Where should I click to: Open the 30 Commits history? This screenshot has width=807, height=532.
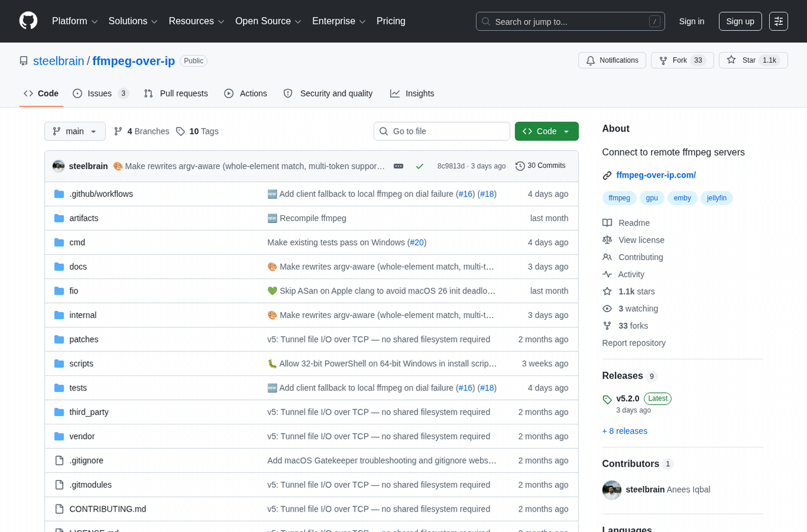coord(540,166)
